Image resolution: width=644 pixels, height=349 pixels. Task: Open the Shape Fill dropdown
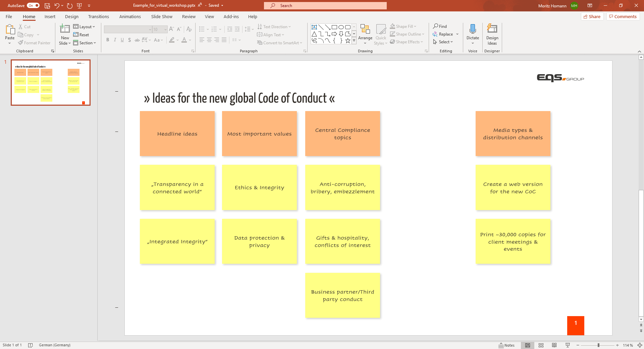click(x=403, y=27)
